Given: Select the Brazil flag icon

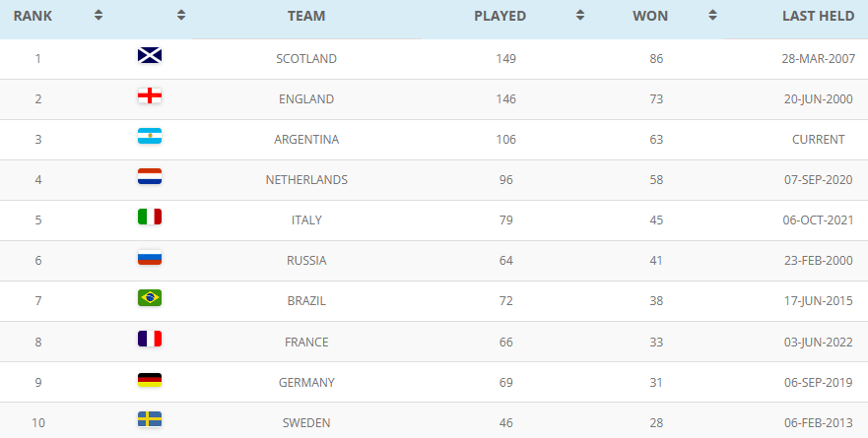Looking at the screenshot, I should point(150,297).
